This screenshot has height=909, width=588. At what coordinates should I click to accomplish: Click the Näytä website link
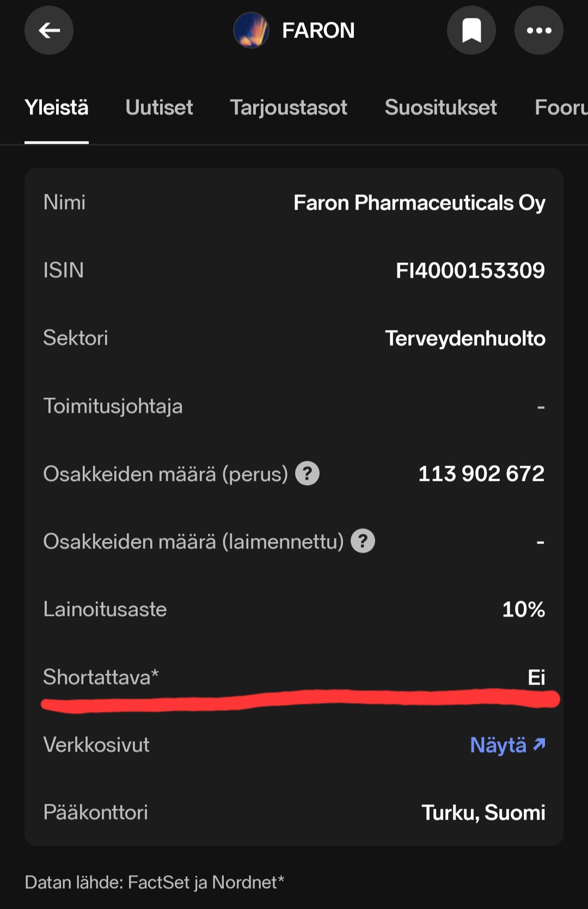click(x=498, y=745)
